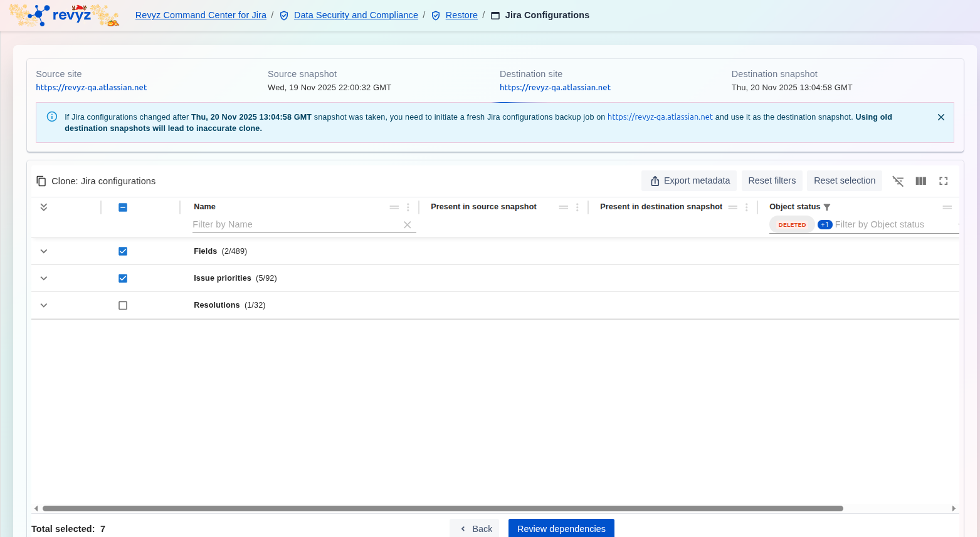
Task: Navigate to Restore breadcrumb
Action: (x=461, y=15)
